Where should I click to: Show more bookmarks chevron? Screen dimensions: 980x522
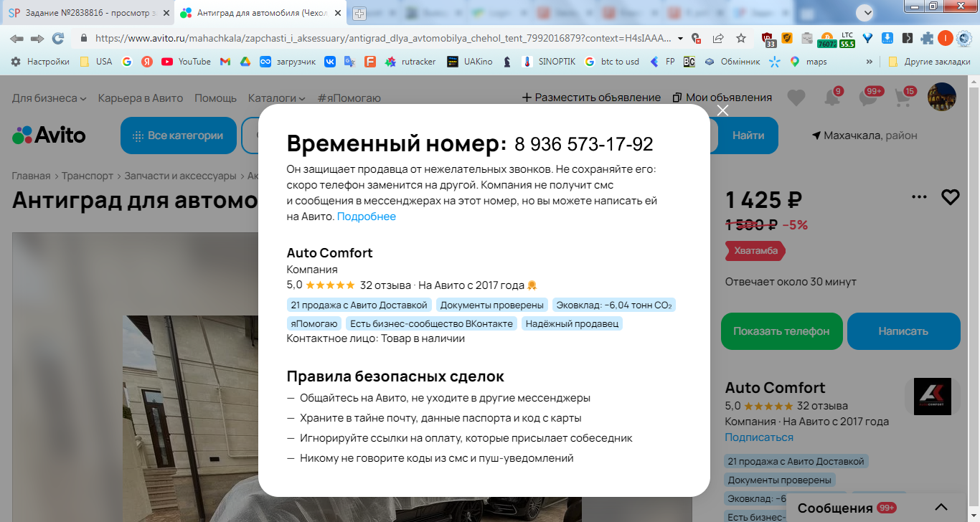pyautogui.click(x=870, y=62)
